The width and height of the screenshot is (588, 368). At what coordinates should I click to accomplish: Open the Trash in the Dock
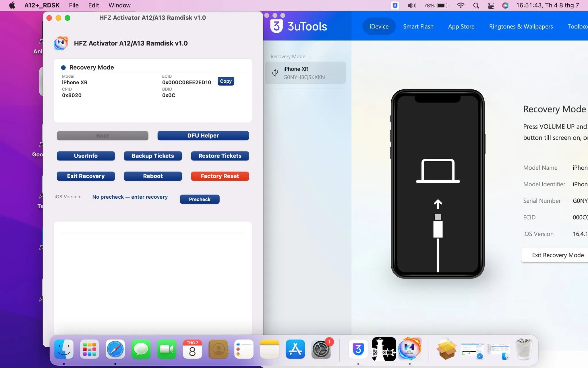coord(524,349)
